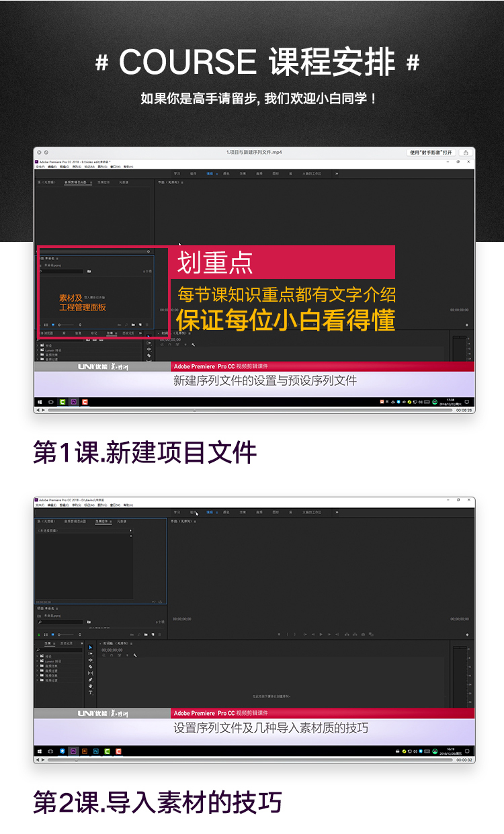
Task: Click Find magnifier icon in lesson 2 project panel footer
Action: [138, 634]
